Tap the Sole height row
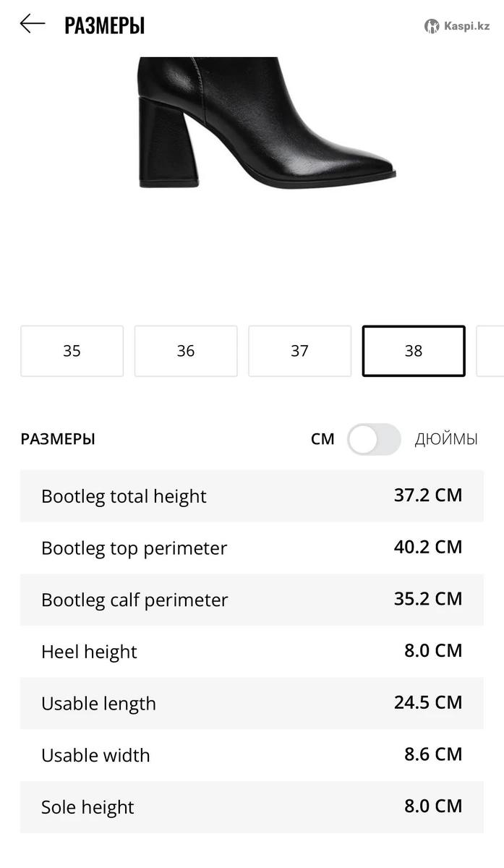504x868 pixels. [252, 807]
